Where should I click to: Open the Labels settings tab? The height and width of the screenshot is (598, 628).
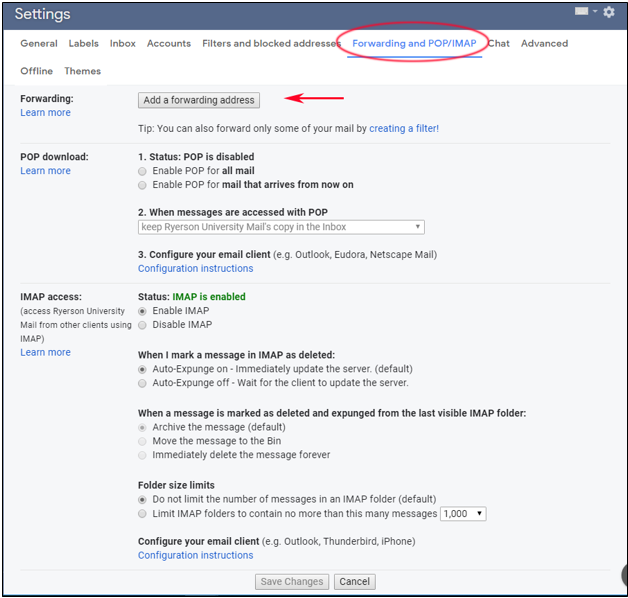(84, 44)
